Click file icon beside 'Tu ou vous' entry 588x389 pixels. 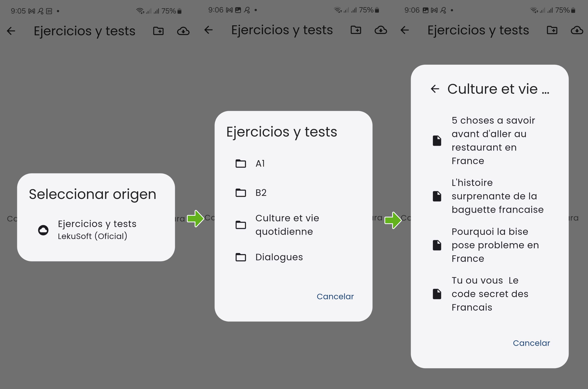[437, 294]
